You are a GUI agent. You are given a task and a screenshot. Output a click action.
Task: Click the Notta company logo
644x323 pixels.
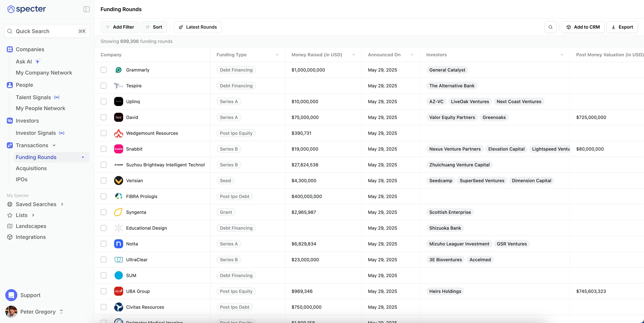118,244
